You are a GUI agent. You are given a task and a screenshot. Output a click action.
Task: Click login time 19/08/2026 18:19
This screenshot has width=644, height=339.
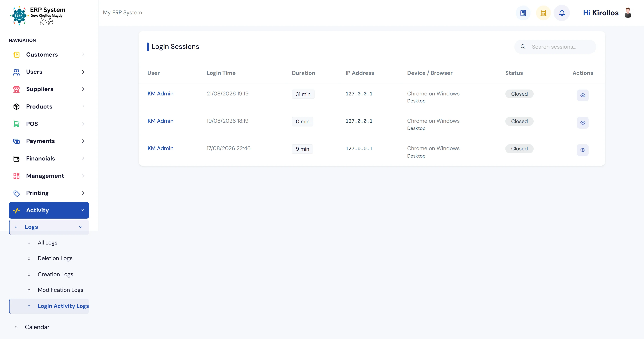point(227,121)
